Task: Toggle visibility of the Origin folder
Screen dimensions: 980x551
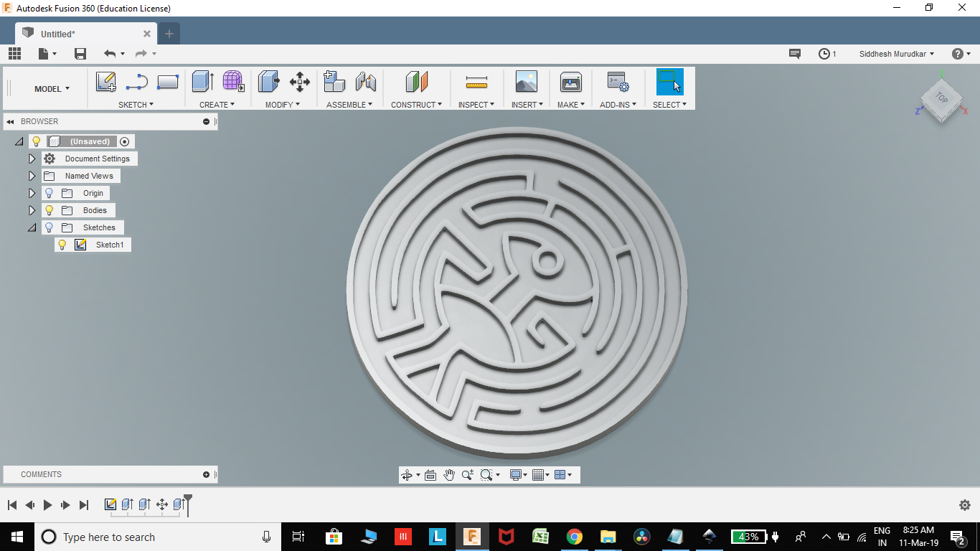Action: tap(49, 192)
